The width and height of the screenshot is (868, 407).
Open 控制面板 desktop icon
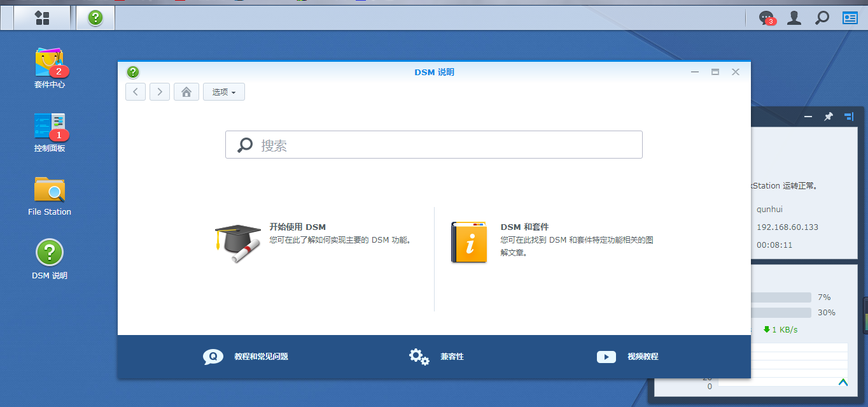(x=50, y=132)
